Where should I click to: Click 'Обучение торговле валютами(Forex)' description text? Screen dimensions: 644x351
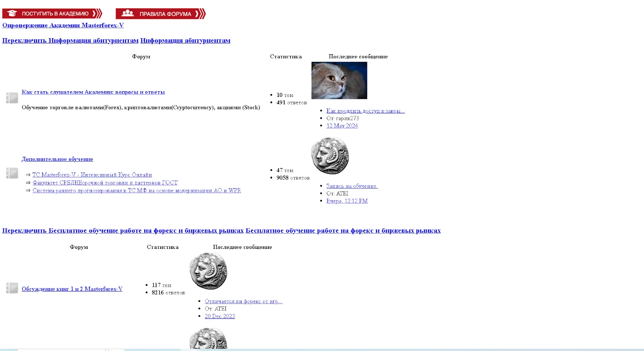tap(141, 107)
